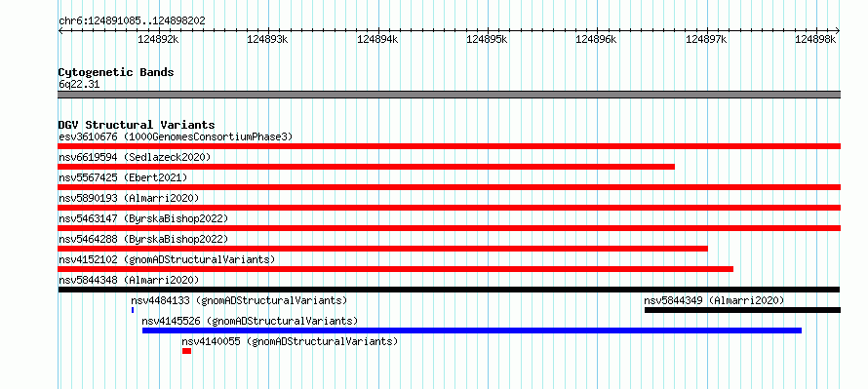Open variant nsv4152102 (gnomADStructuralVariants)
The height and width of the screenshot is (389, 868).
(167, 259)
